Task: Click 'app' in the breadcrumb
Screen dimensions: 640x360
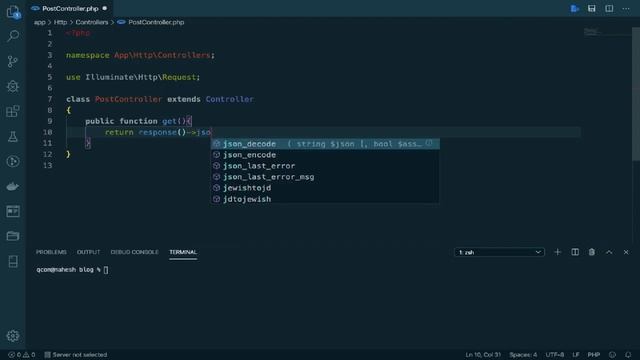Action: [x=40, y=22]
